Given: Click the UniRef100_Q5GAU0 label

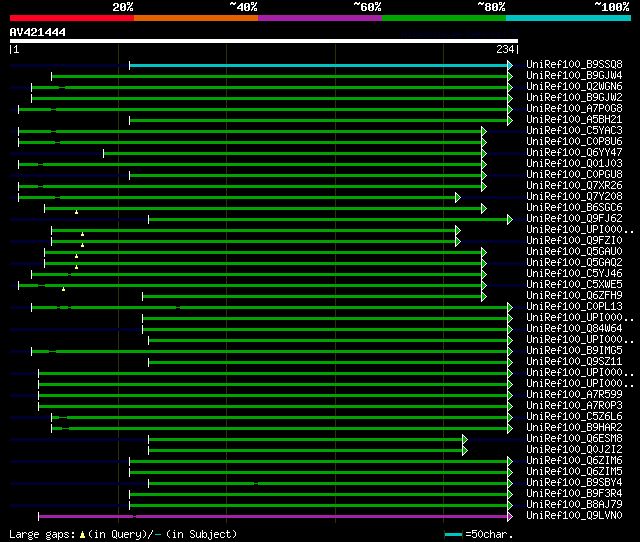Looking at the screenshot, I should click(574, 251).
